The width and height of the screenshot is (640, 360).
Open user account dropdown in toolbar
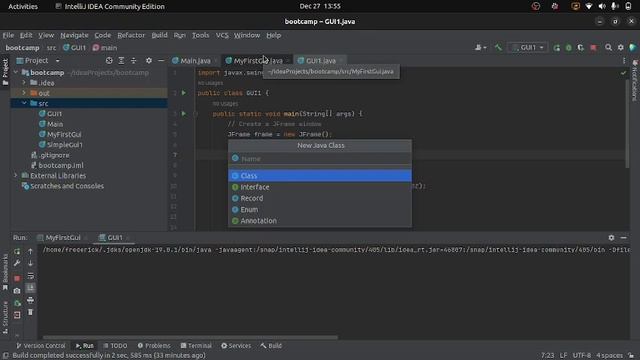(x=480, y=48)
